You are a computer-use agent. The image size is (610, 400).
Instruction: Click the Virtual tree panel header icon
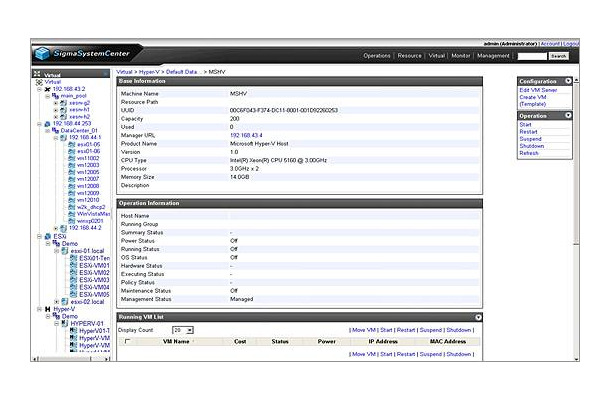click(37, 74)
